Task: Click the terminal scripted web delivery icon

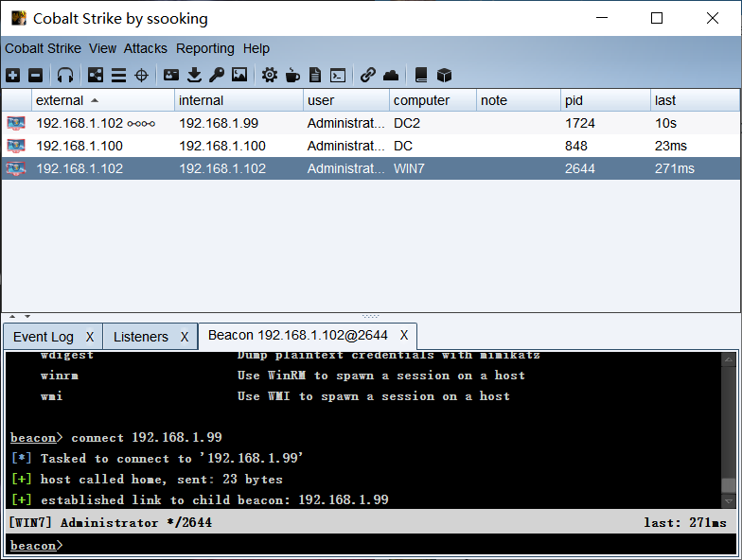Action: pyautogui.click(x=338, y=75)
